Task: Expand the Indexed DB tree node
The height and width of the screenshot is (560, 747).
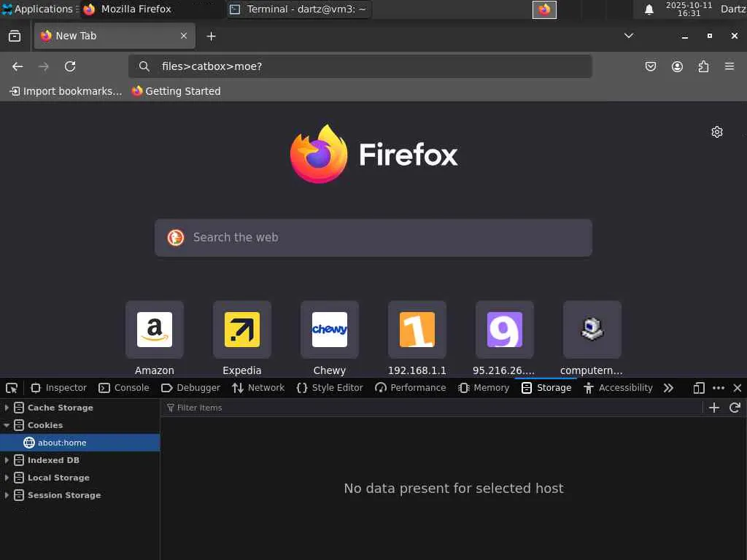Action: (x=7, y=460)
